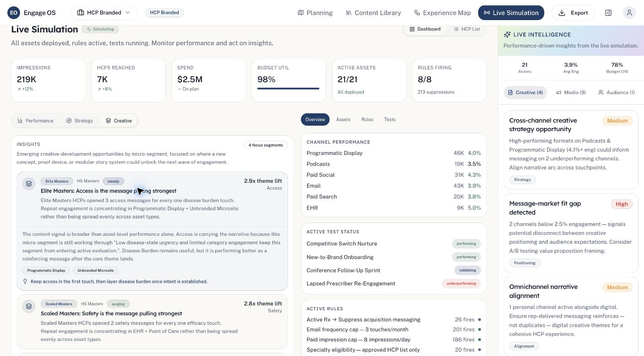Click the Positioning tag in Live Intelligence

(525, 263)
